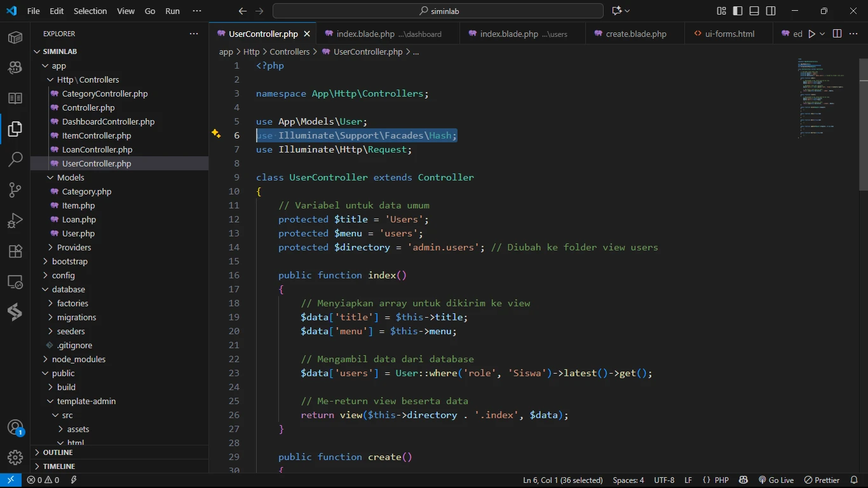Screen dimensions: 868x488
Task: Open Manage gear icon
Action: tap(15, 457)
